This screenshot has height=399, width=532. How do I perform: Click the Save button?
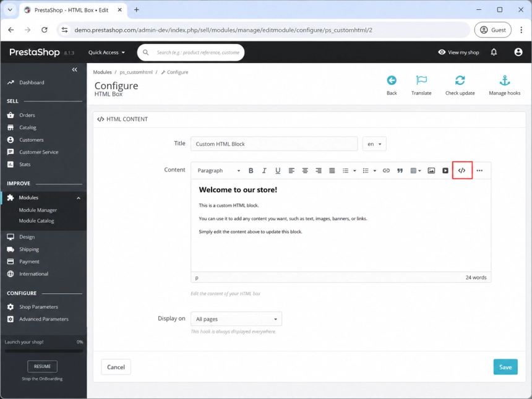(505, 367)
